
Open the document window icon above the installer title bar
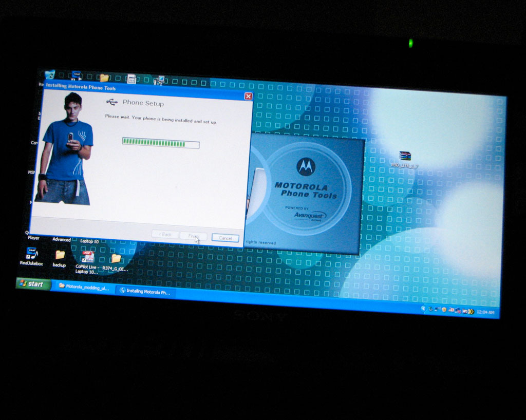pyautogui.click(x=131, y=79)
